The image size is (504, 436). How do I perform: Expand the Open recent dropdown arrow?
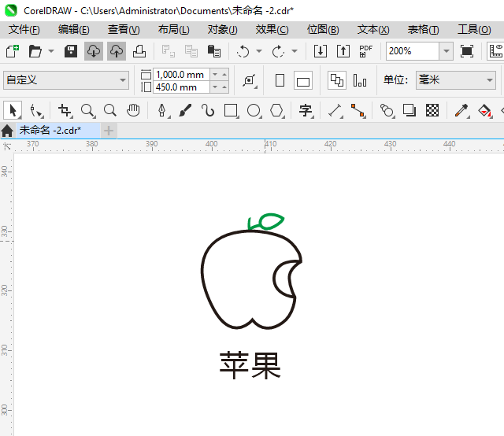[x=51, y=51]
